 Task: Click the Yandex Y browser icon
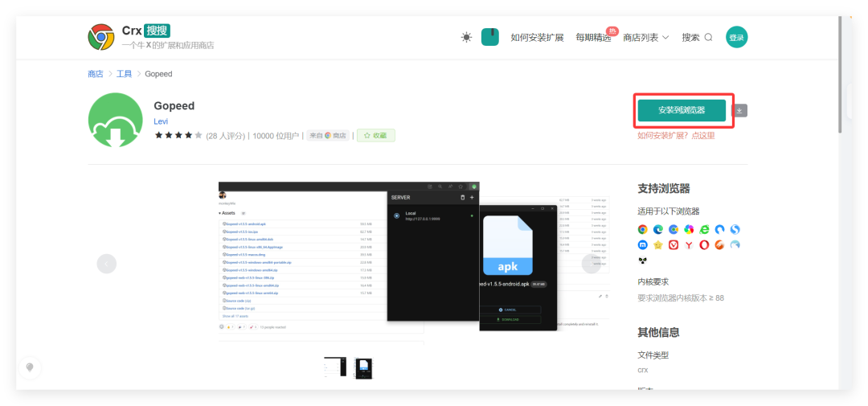[689, 245]
